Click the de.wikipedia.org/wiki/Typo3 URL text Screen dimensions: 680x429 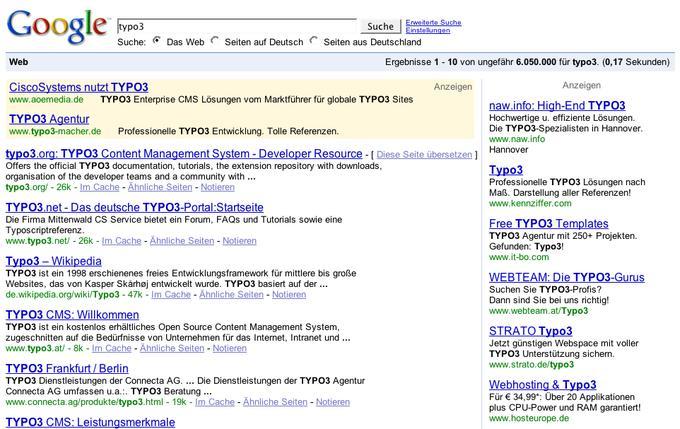pos(62,295)
